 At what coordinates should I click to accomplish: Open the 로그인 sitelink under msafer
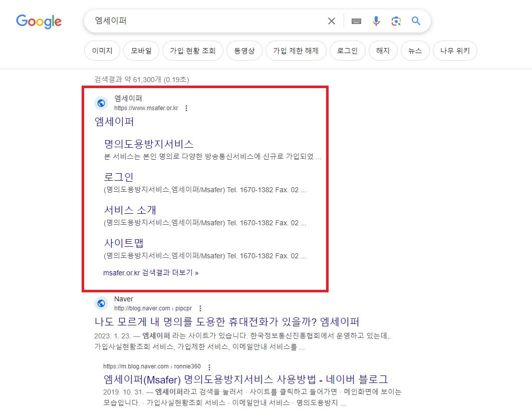click(118, 177)
